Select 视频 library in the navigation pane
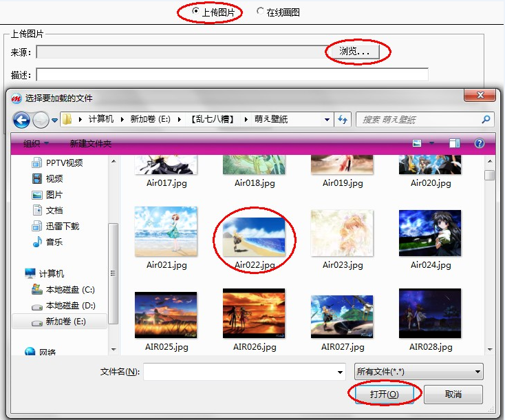The image size is (505, 420). (x=47, y=178)
